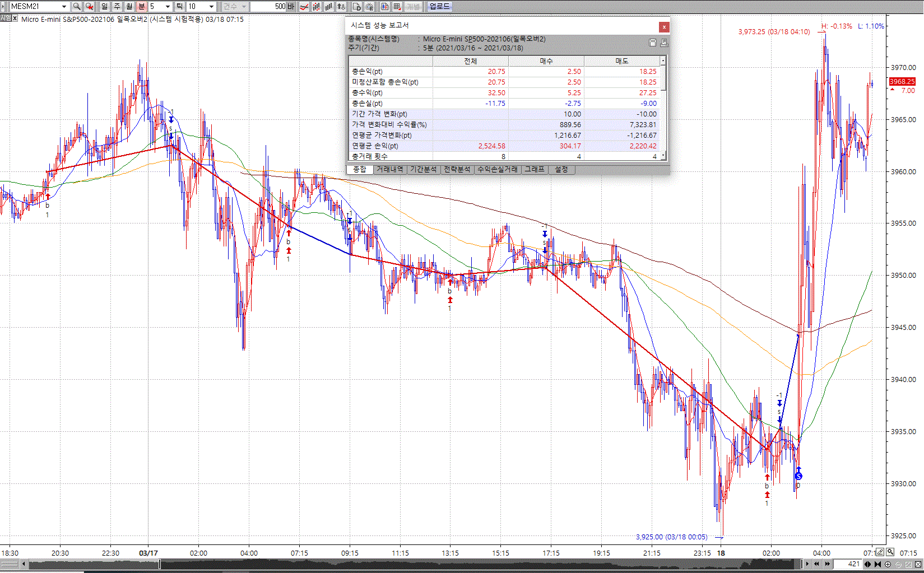Click the expand bar spacing diamond icon

coord(868,564)
